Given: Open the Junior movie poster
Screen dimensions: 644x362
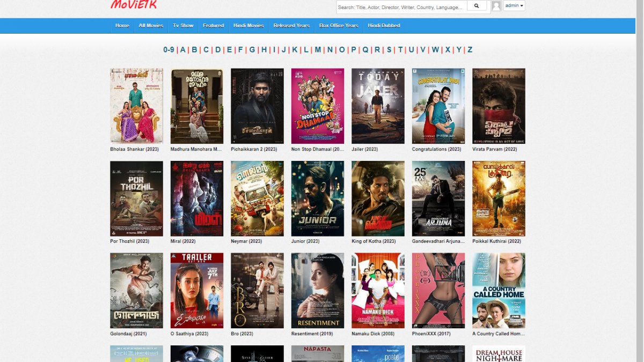Looking at the screenshot, I should [x=318, y=198].
